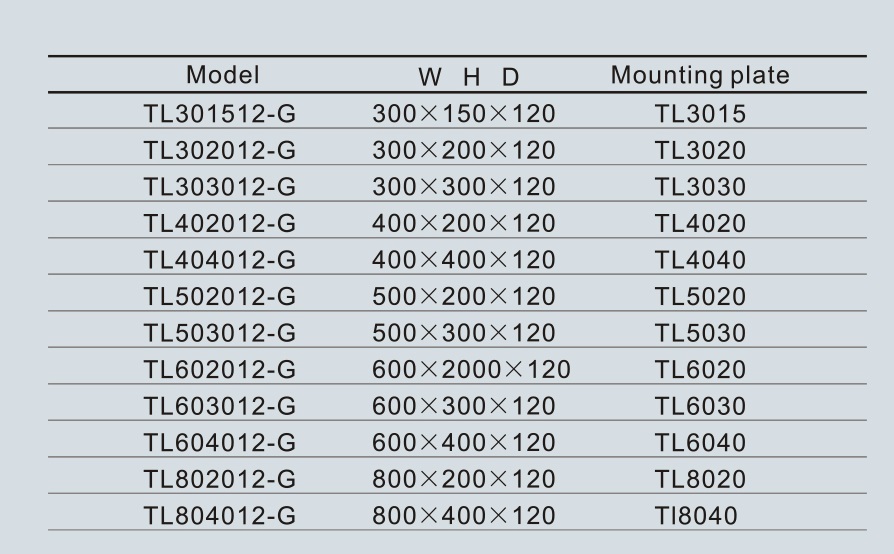Click the TI8040 mounting plate entry
This screenshot has width=894, height=554.
click(696, 515)
